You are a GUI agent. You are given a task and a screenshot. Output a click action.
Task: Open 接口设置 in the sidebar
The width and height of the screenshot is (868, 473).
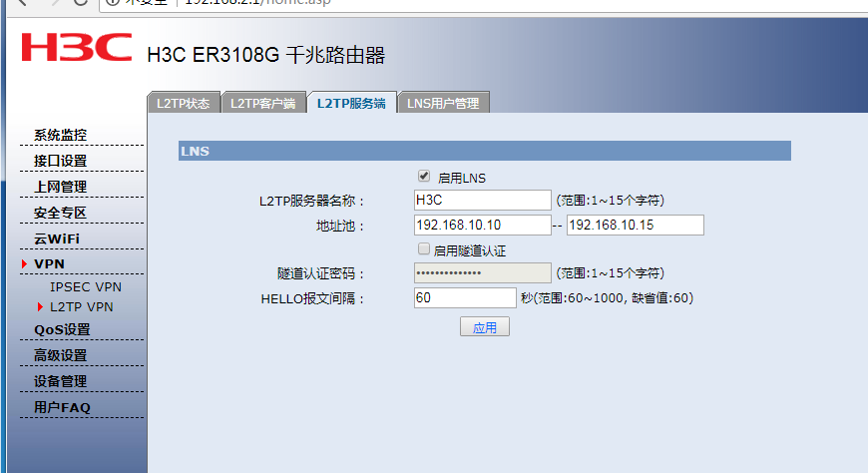[x=60, y=161]
